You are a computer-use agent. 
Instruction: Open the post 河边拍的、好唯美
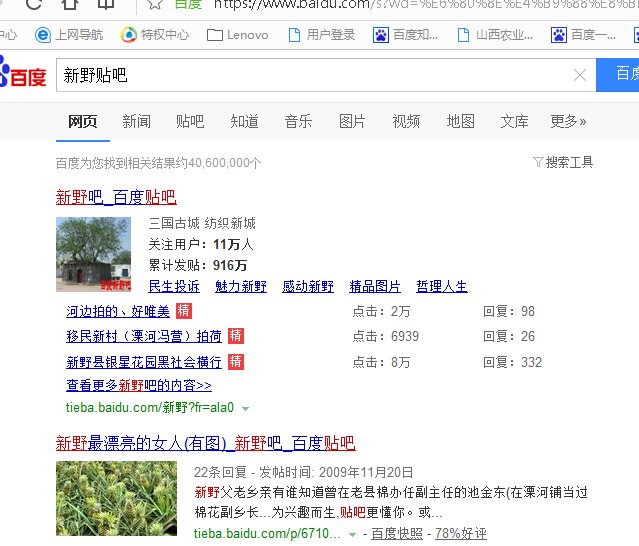click(x=118, y=311)
